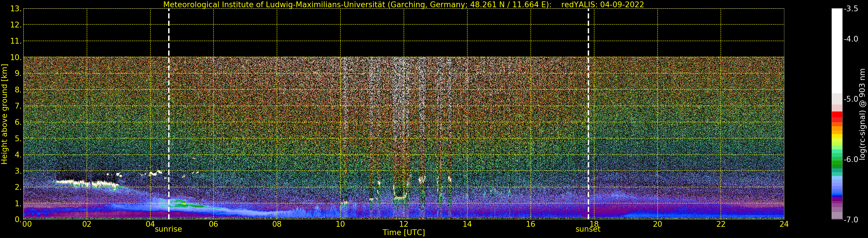The width and height of the screenshot is (868, 238).
Task: Click the 'sunset' label below the time axis
Action: [x=588, y=229]
